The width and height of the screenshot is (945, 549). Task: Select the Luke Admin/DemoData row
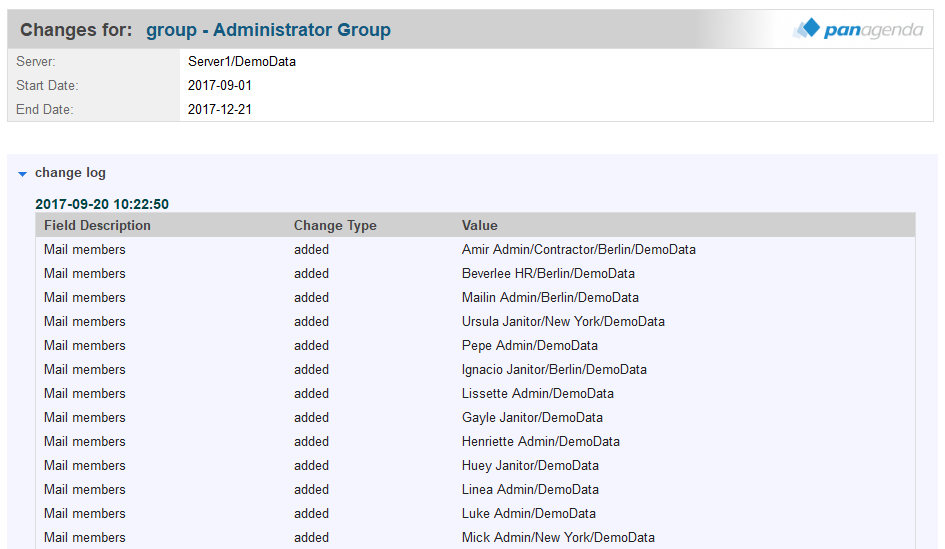[528, 514]
